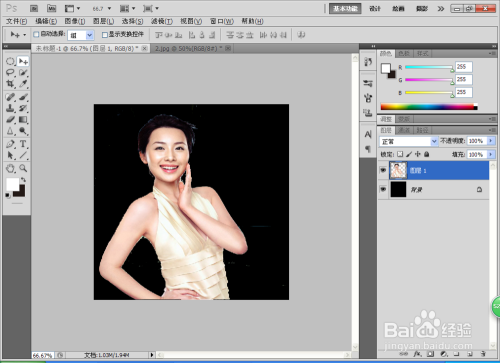This screenshot has height=363, width=500.
Task: Click the color spectrum ramp
Action: coord(429,107)
